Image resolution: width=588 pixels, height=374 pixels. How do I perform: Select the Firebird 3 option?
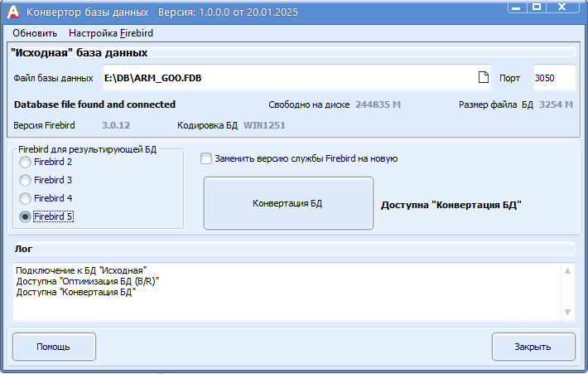26,180
